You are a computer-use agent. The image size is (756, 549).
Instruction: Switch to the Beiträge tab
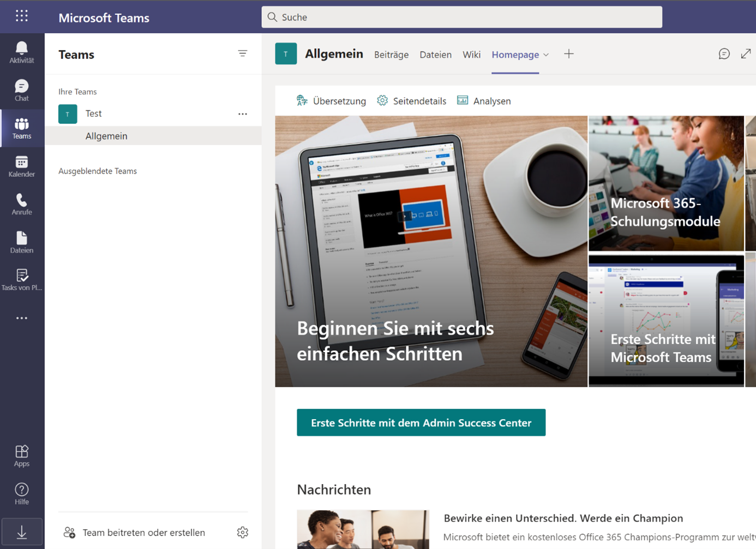coord(391,55)
